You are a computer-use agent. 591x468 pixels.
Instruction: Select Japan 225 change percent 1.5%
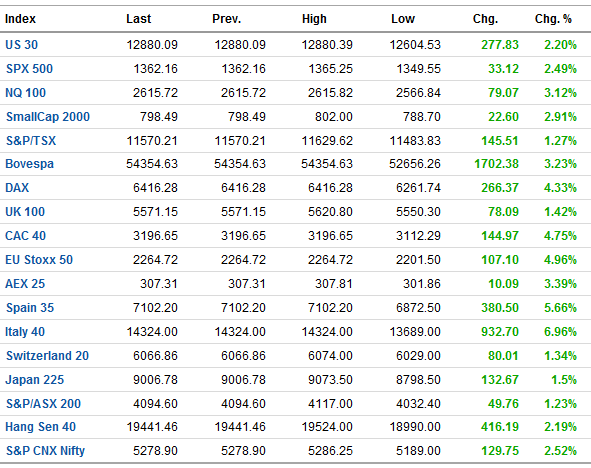tap(564, 380)
